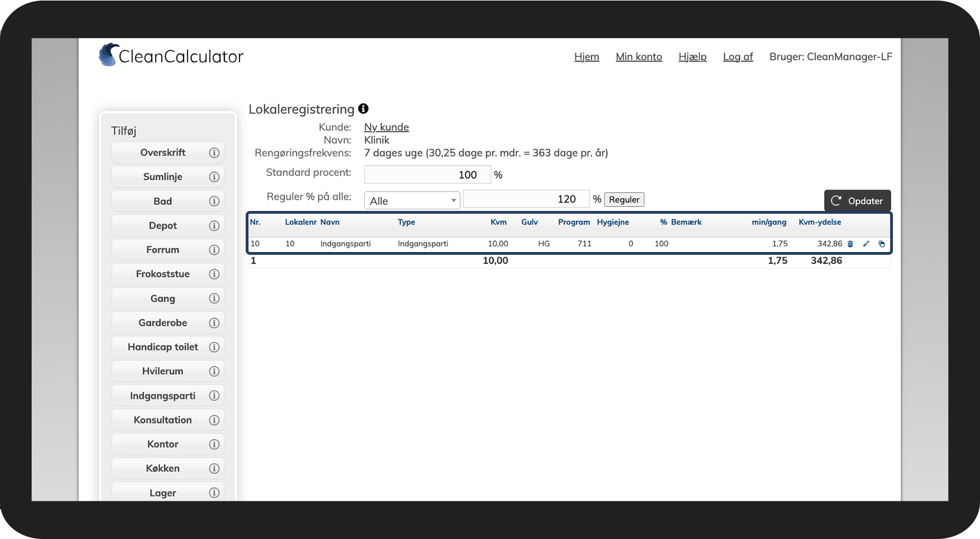Add a Gang room
The height and width of the screenshot is (539, 980).
pos(168,299)
